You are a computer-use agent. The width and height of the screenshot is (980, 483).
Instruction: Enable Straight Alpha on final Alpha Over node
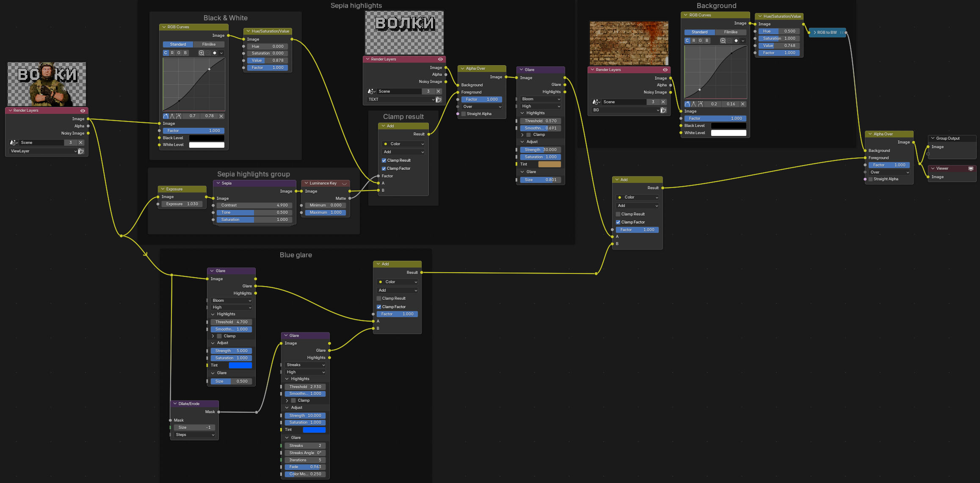pos(870,179)
